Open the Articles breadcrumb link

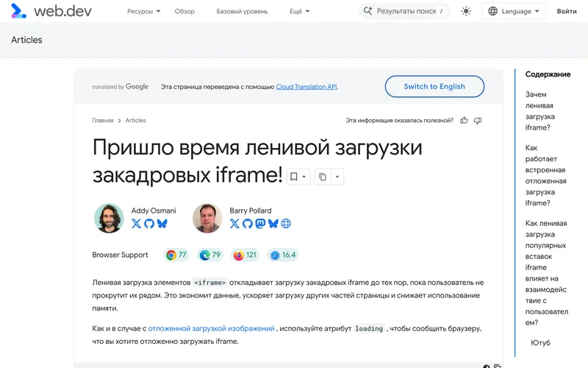[x=135, y=121]
